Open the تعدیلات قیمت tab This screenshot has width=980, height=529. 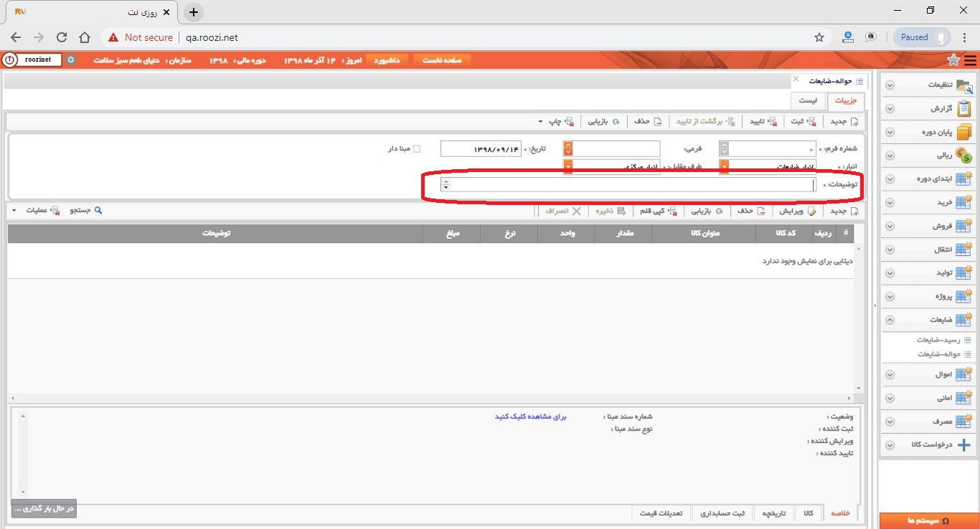661,513
